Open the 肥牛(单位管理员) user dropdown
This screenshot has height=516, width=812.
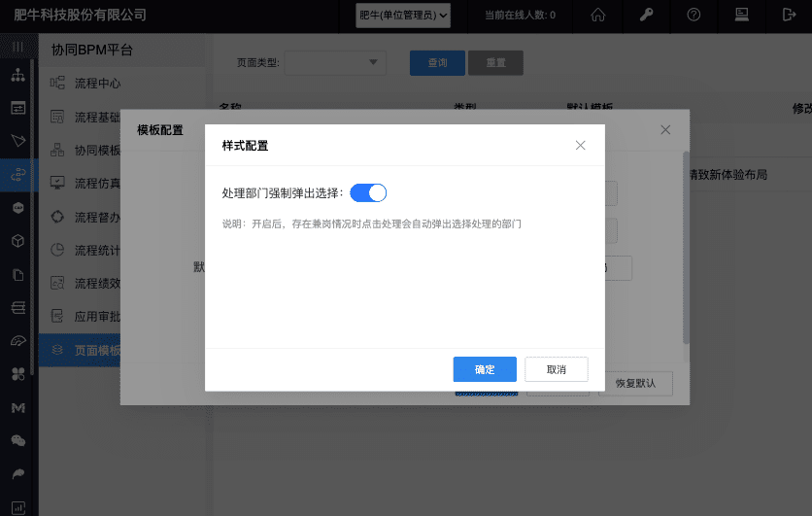pos(403,16)
